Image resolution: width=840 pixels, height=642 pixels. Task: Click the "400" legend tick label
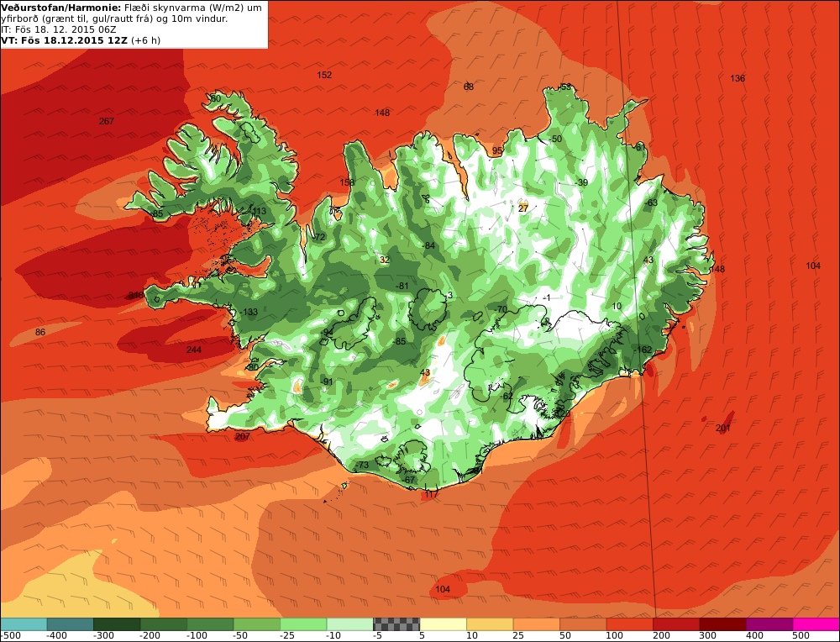pyautogui.click(x=755, y=636)
